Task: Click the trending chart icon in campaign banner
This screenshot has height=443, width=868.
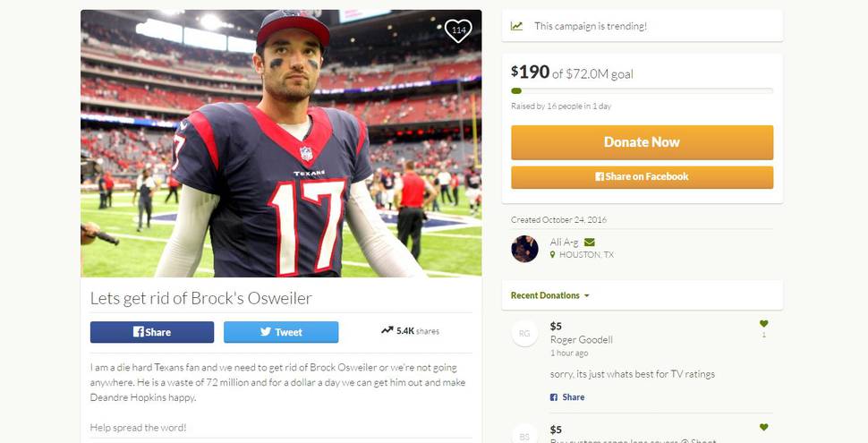Action: tap(516, 26)
